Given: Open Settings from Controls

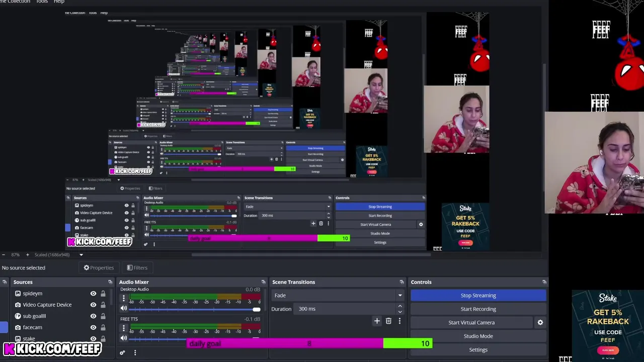Looking at the screenshot, I should click(x=478, y=350).
